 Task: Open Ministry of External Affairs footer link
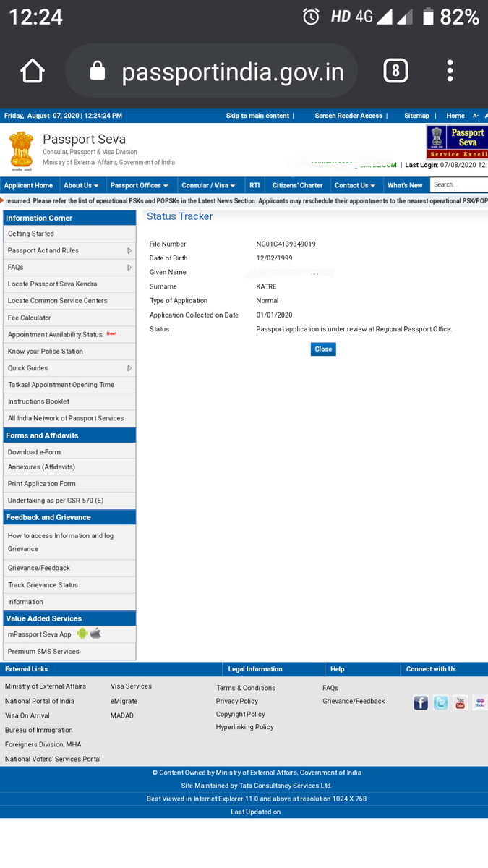coord(46,686)
